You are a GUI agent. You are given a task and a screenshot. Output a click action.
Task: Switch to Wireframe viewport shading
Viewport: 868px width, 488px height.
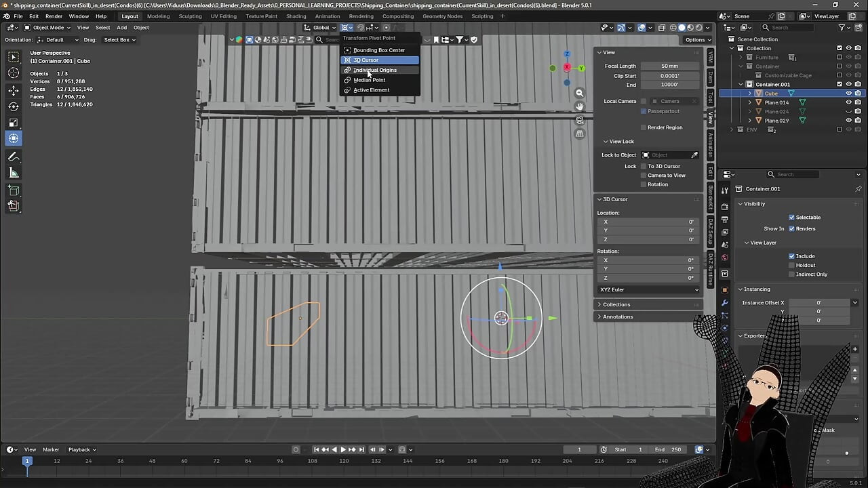(673, 28)
